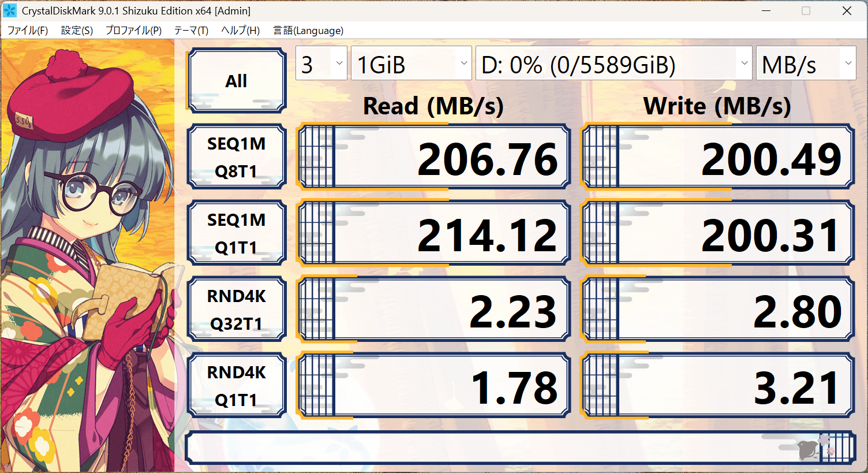Screen dimensions: 868x473
Task: Click the Write (MB/s) column header
Action: pyautogui.click(x=717, y=106)
